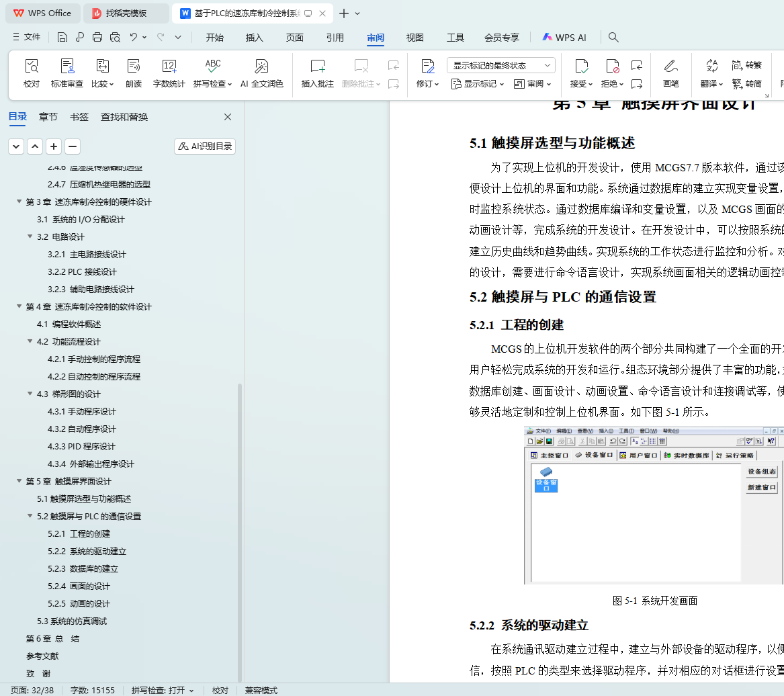
Task: Undo the last action
Action: pyautogui.click(x=134, y=37)
